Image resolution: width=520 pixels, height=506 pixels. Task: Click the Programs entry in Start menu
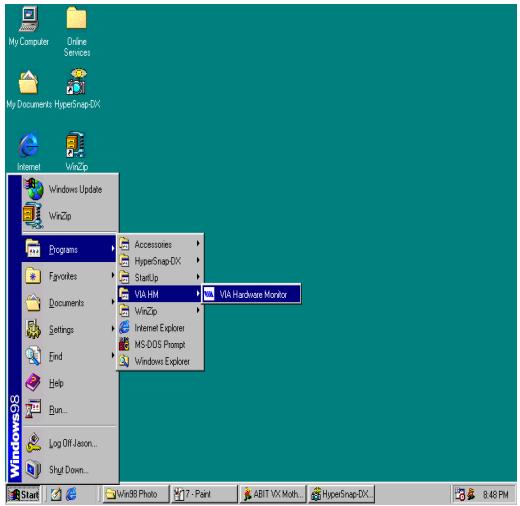pyautogui.click(x=70, y=249)
